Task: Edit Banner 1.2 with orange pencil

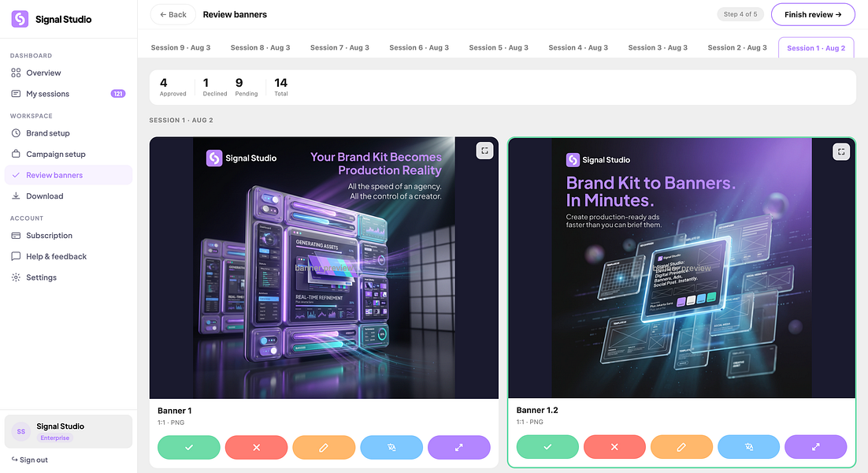Action: [681, 447]
